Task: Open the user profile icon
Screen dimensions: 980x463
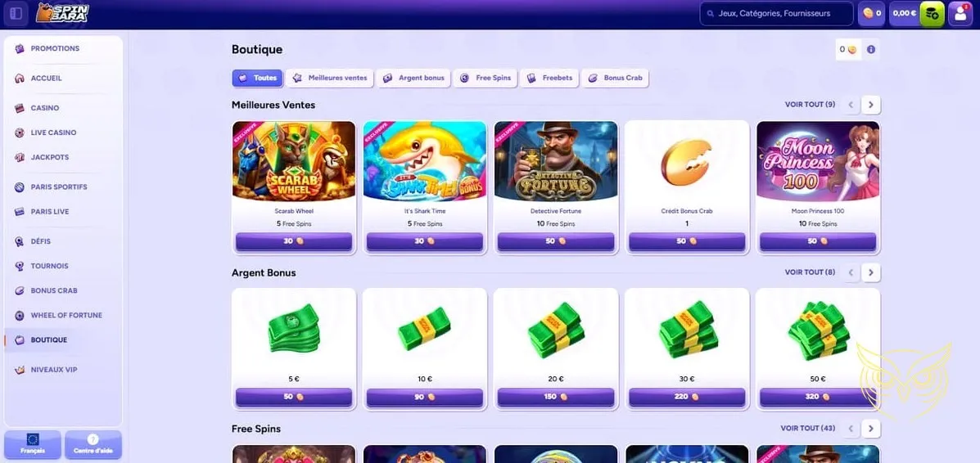Action: point(960,14)
